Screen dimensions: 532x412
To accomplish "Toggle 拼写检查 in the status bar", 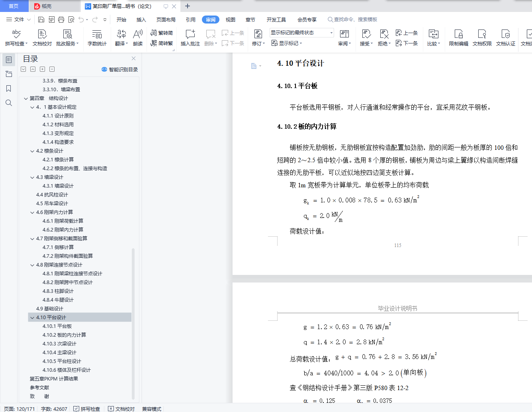I will [x=87, y=409].
